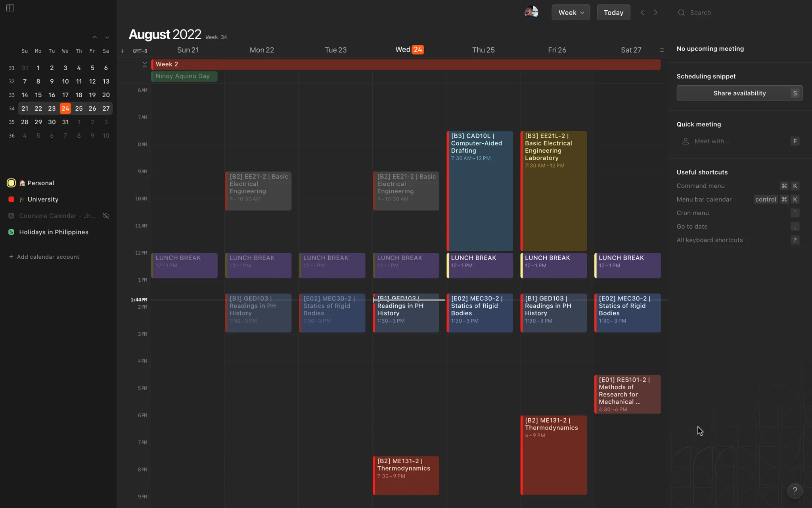Screen dimensions: 812x508
Task: Click the Share availability button
Action: click(739, 93)
